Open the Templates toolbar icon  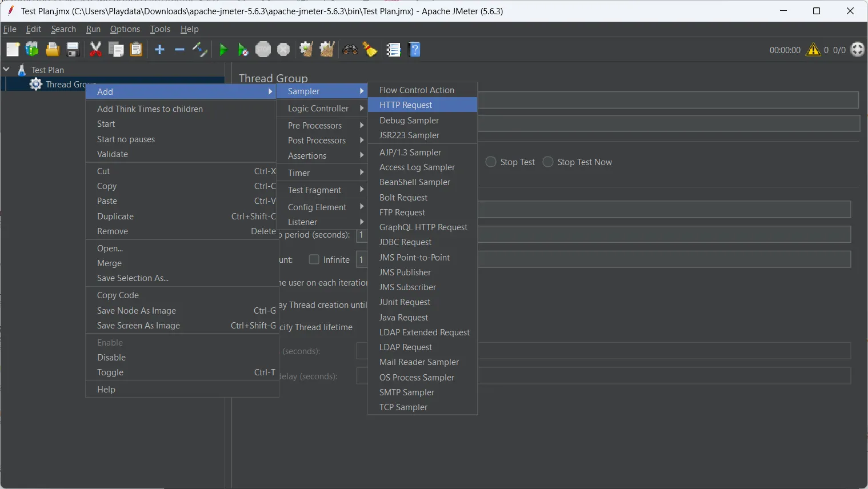click(32, 50)
